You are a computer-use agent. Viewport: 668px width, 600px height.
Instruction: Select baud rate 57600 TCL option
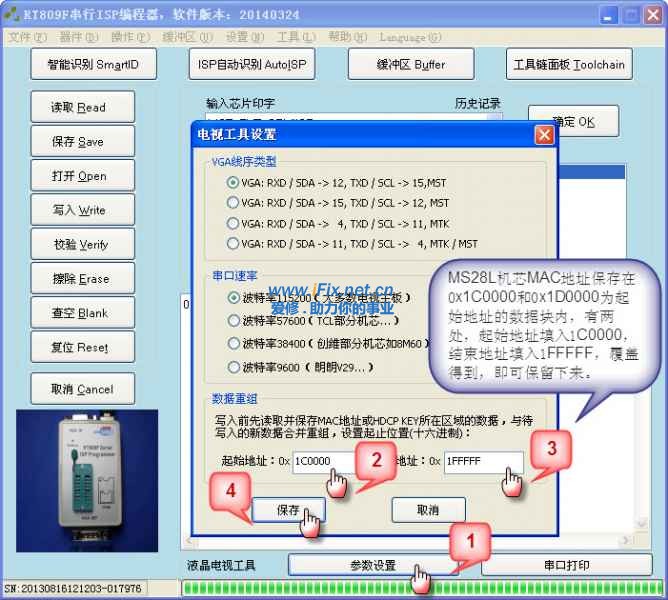(233, 320)
